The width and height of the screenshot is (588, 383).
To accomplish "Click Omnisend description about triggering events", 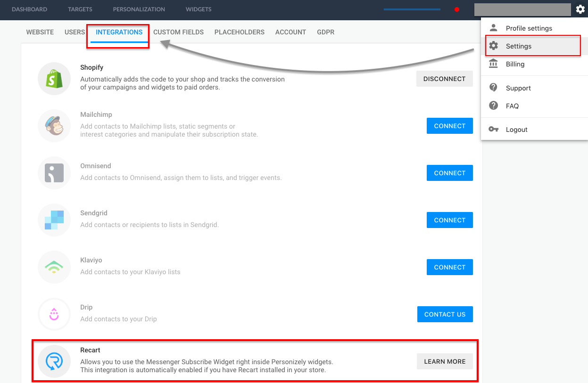I will point(181,178).
